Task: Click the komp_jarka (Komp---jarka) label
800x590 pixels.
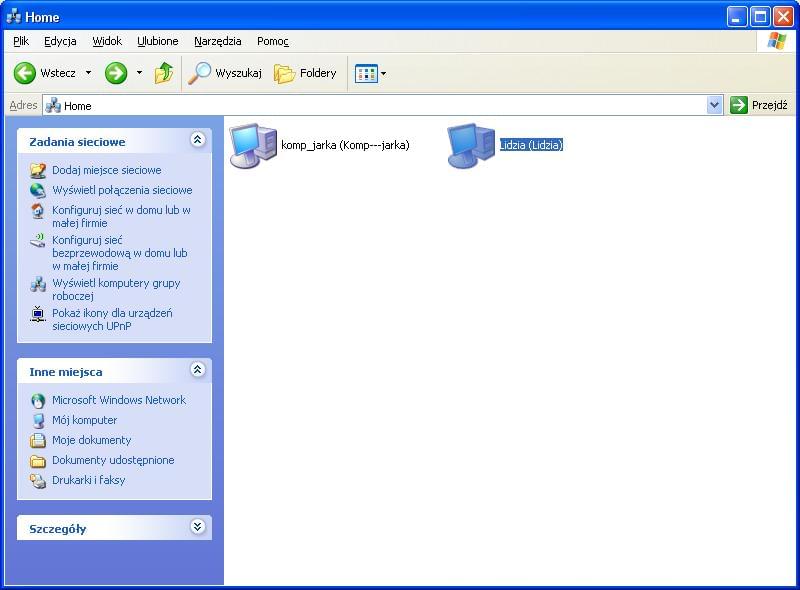Action: click(x=345, y=145)
